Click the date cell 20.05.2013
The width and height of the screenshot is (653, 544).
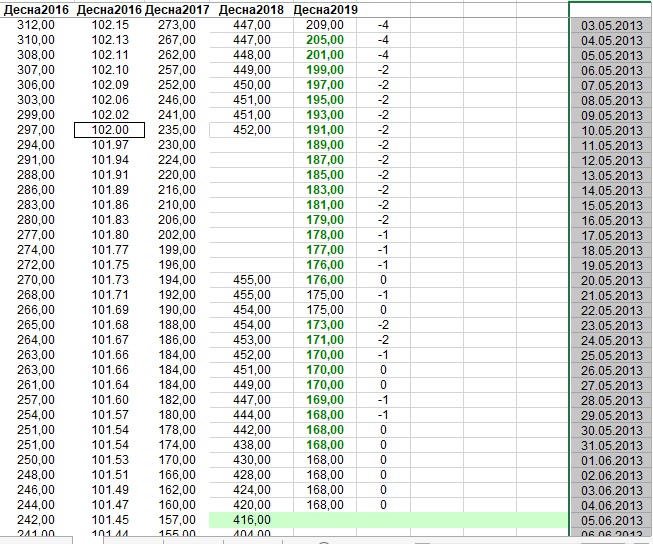pyautogui.click(x=611, y=280)
